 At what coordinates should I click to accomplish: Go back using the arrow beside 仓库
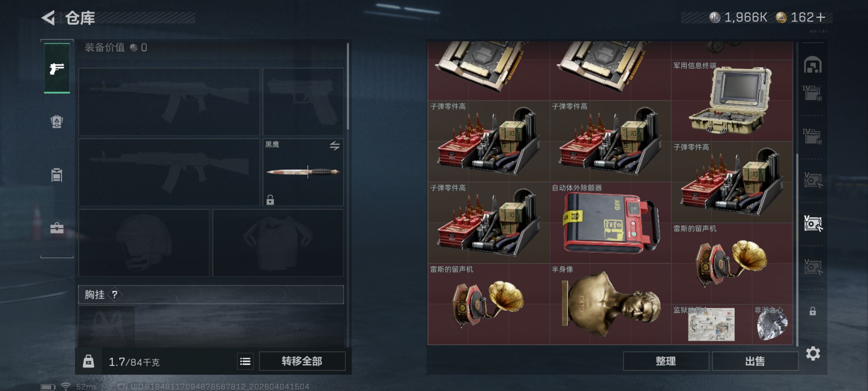coord(48,18)
